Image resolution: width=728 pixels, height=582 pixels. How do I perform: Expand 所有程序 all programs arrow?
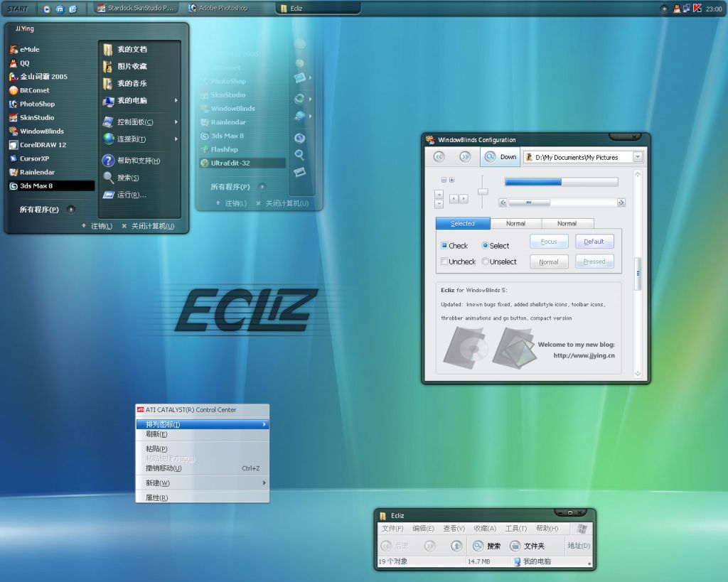click(70, 210)
